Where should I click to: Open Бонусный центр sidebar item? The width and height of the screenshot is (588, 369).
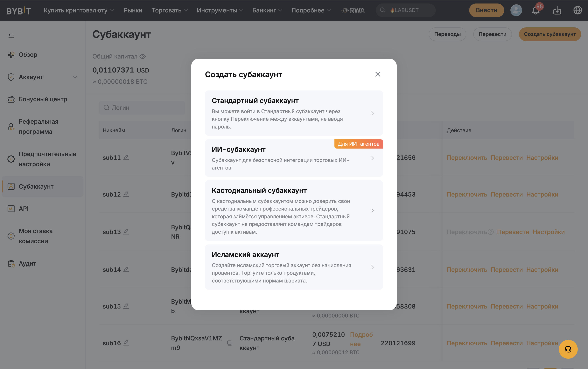tap(42, 99)
